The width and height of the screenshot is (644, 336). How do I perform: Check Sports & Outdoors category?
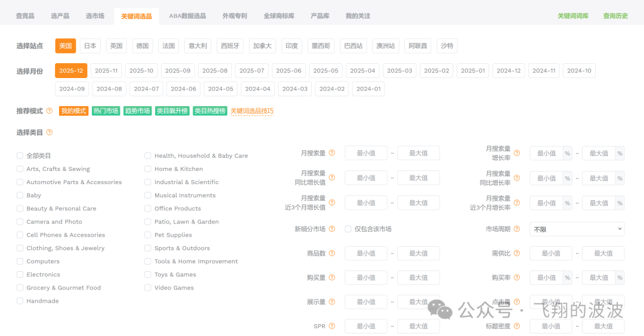(148, 248)
